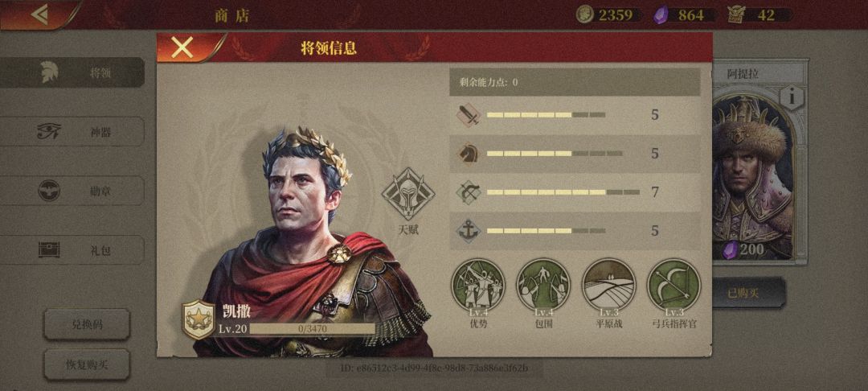Open info for 阿提拉 general card

coord(792,98)
